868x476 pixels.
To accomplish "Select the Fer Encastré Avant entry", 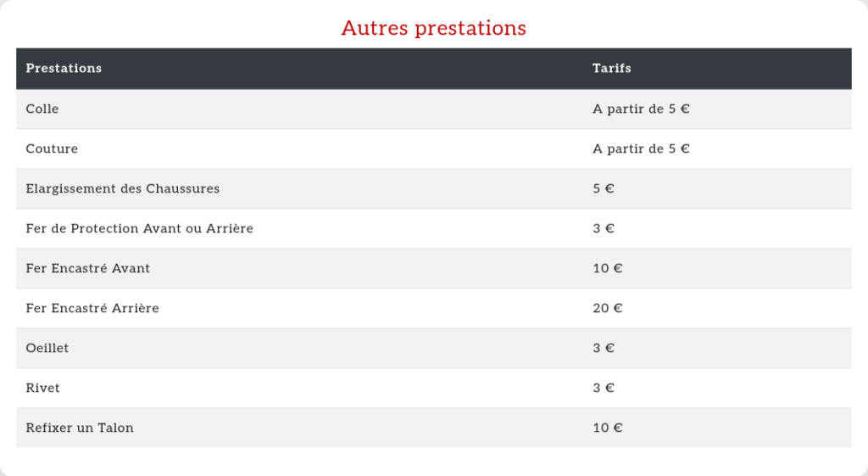I will pos(88,268).
